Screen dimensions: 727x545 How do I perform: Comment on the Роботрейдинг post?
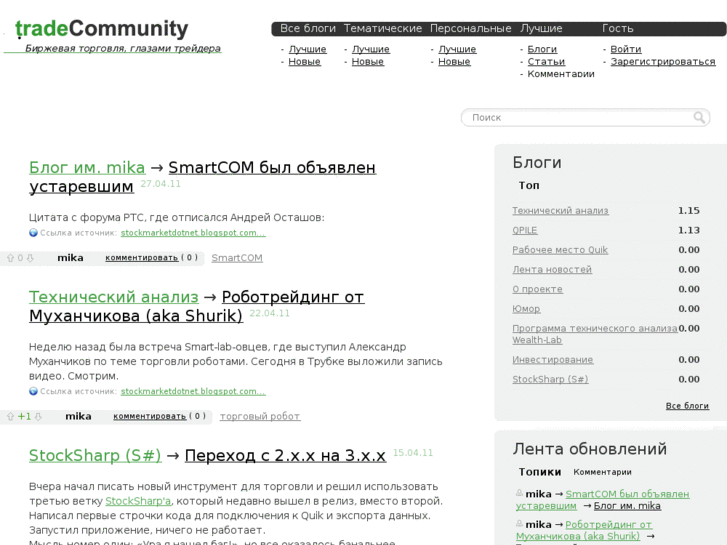click(x=149, y=417)
